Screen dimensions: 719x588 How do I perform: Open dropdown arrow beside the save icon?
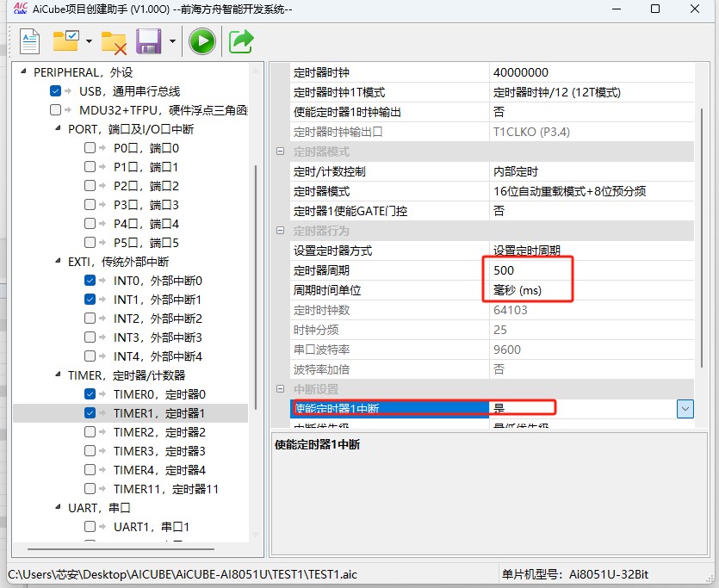point(172,41)
